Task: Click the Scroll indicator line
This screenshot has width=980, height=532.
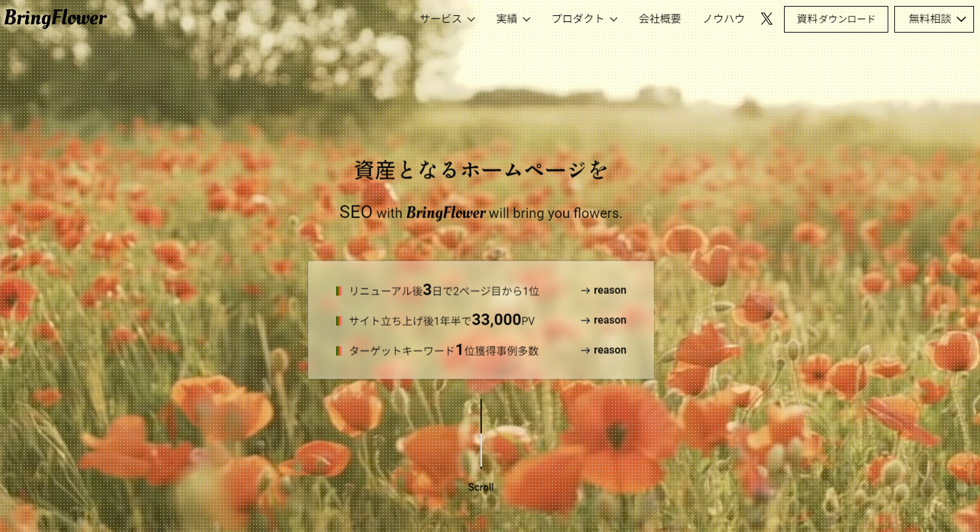Action: 481,432
